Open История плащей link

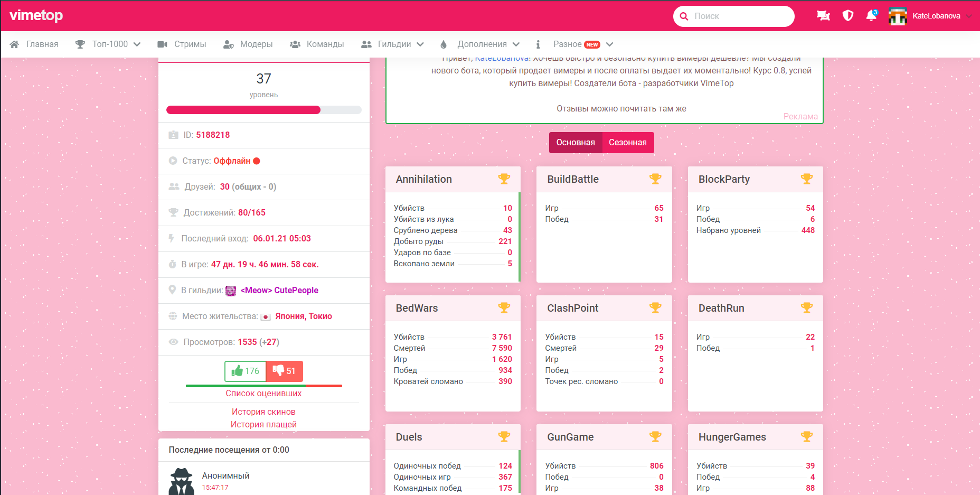click(263, 424)
